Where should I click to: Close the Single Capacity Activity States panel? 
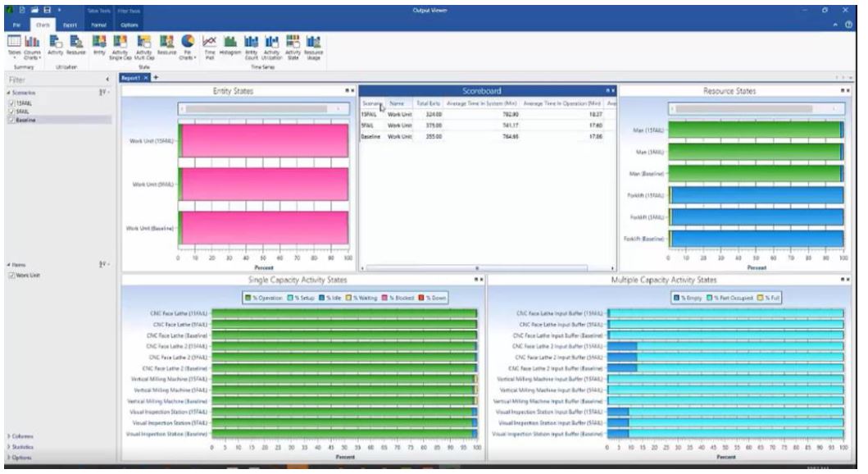(481, 280)
